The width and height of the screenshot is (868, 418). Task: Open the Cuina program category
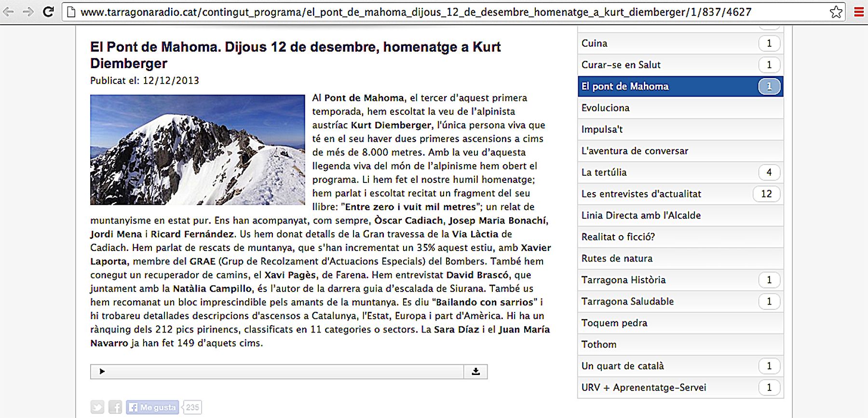[x=680, y=43]
